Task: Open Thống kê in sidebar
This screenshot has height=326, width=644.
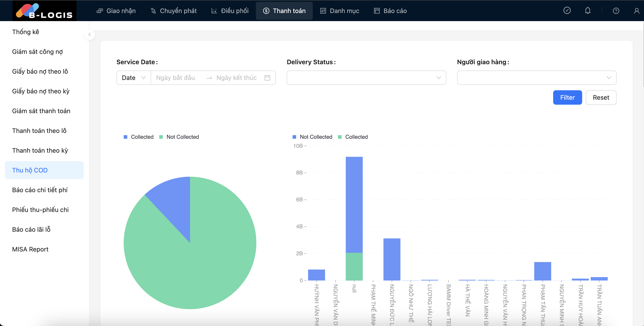Action: click(44, 32)
